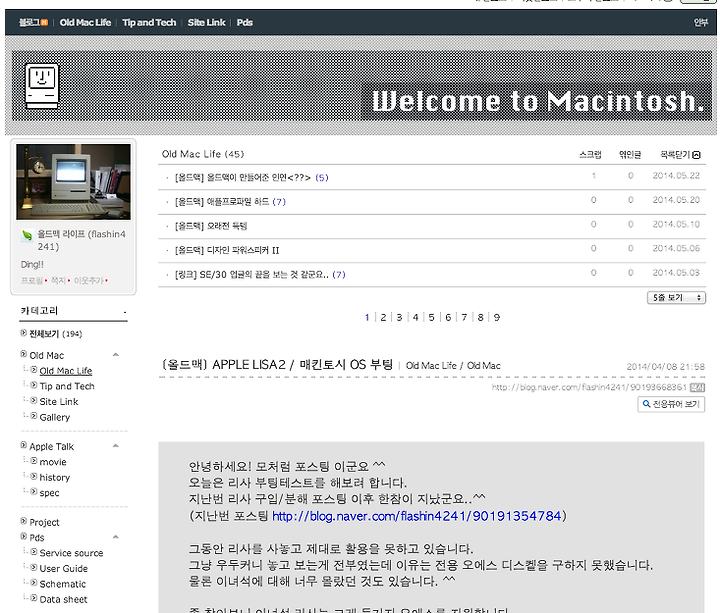Select the Gallery sidebar category
Screen dimensions: 720x613
point(55,417)
